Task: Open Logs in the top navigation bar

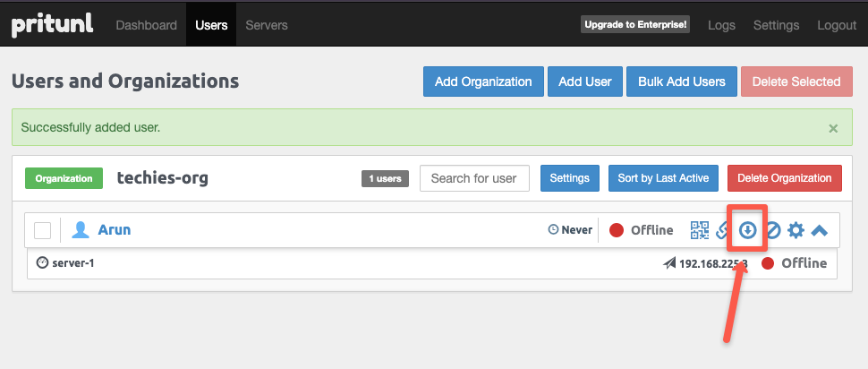Action: pyautogui.click(x=722, y=25)
